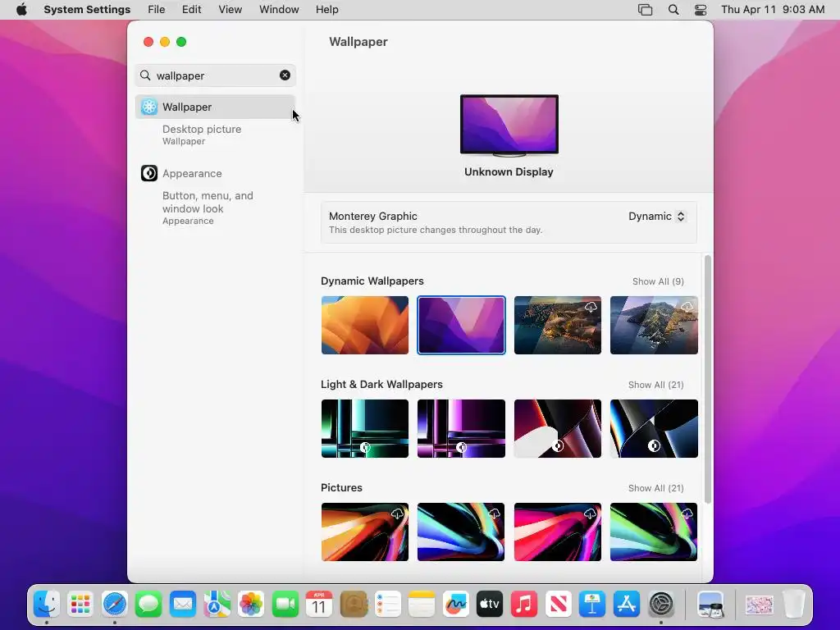Open the Dynamic mode dropdown
Image resolution: width=840 pixels, height=630 pixels.
(657, 217)
